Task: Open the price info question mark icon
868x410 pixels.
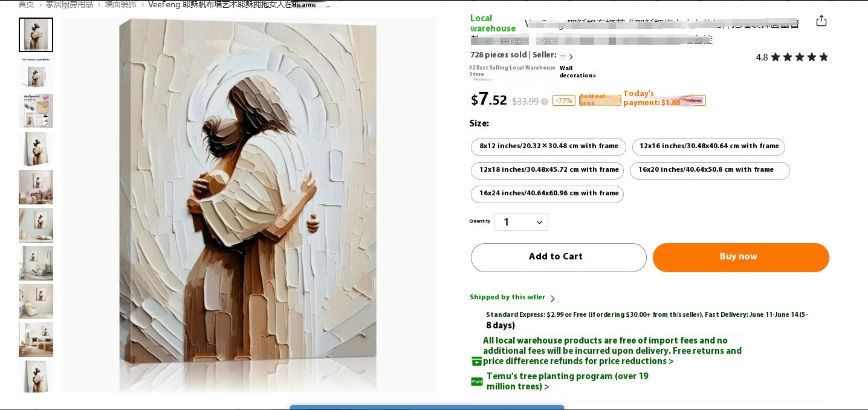Action: (545, 102)
